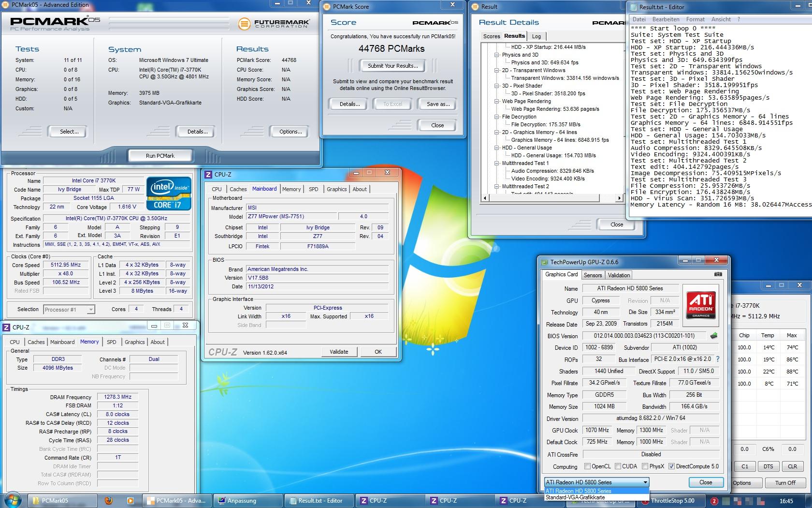The width and height of the screenshot is (812, 508).
Task: Click the Options... button in PCMark05
Action: 290,132
